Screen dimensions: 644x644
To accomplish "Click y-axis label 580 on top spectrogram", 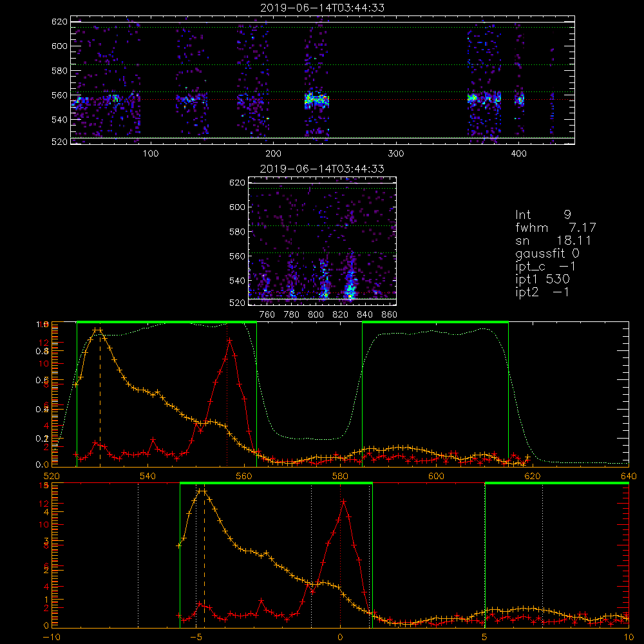I will pyautogui.click(x=59, y=71).
